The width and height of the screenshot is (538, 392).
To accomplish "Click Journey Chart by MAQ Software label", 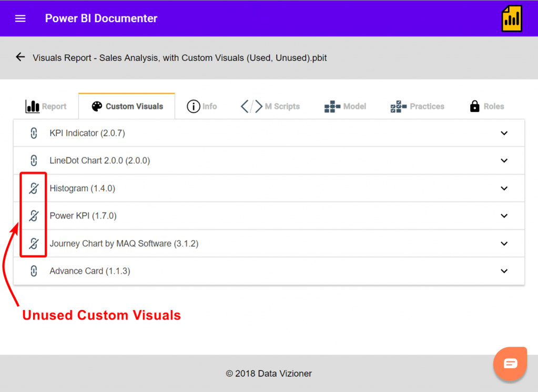I will [124, 244].
